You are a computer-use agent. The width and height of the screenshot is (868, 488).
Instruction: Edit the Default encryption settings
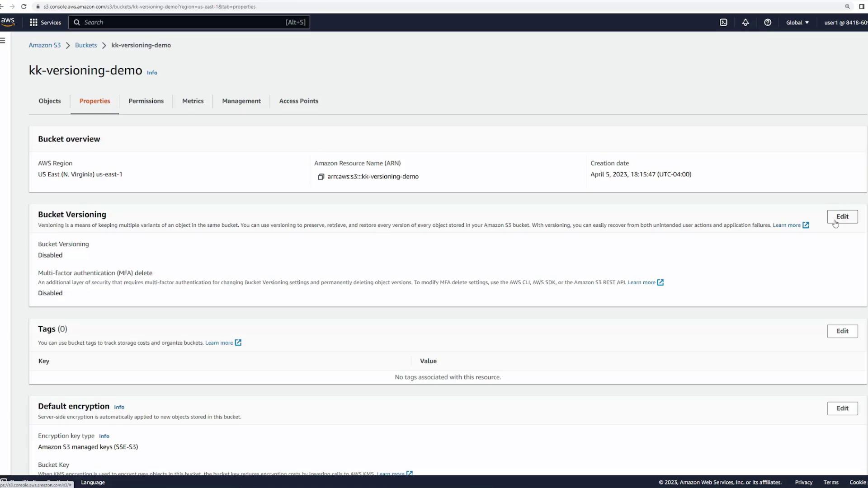pyautogui.click(x=842, y=408)
